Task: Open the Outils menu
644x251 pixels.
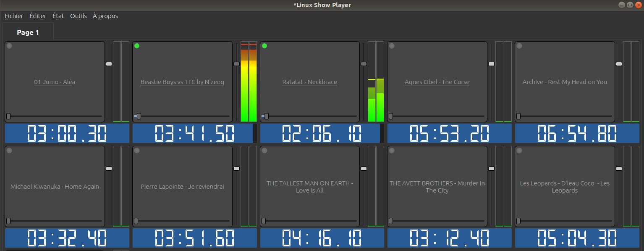Action: [78, 16]
